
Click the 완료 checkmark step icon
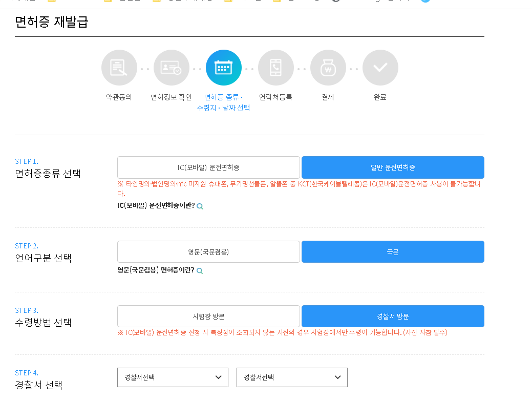tap(380, 67)
